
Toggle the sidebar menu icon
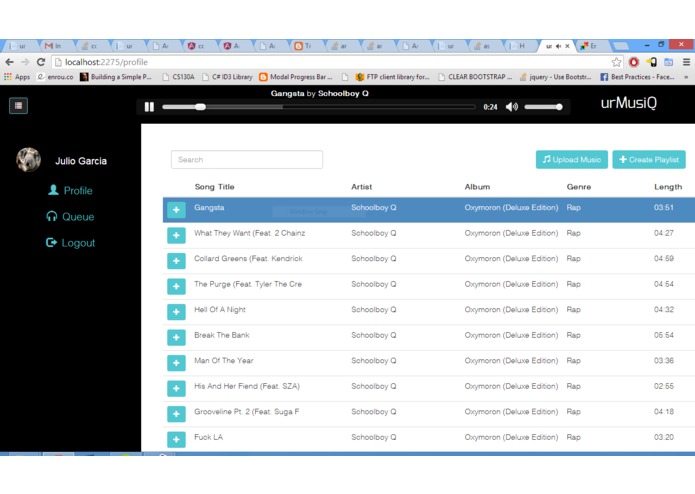point(18,105)
